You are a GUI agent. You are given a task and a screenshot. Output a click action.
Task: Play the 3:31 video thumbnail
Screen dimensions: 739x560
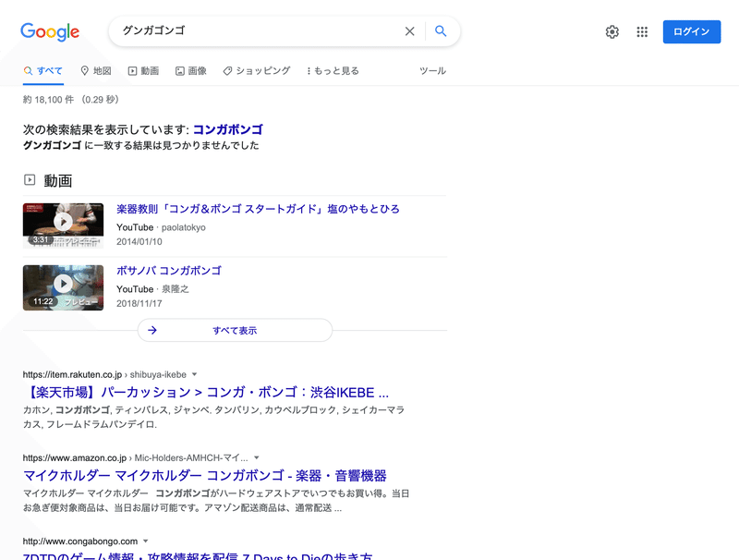[63, 225]
